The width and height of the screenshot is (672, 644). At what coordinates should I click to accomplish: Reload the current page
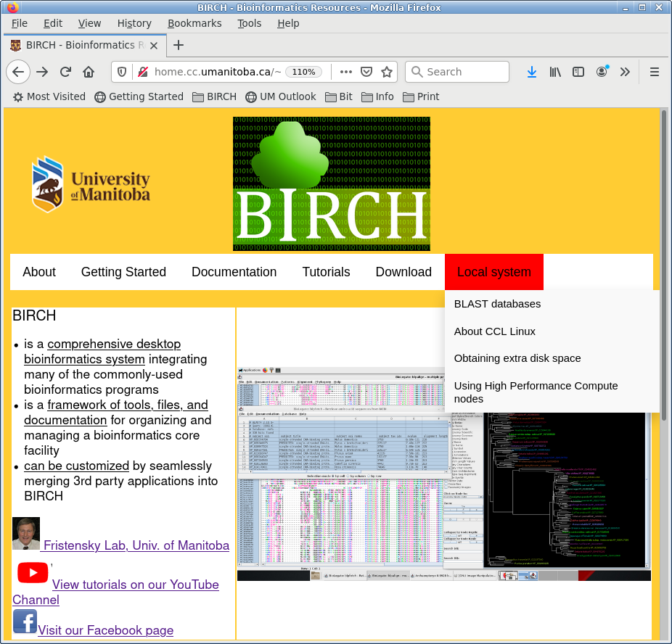coord(65,72)
